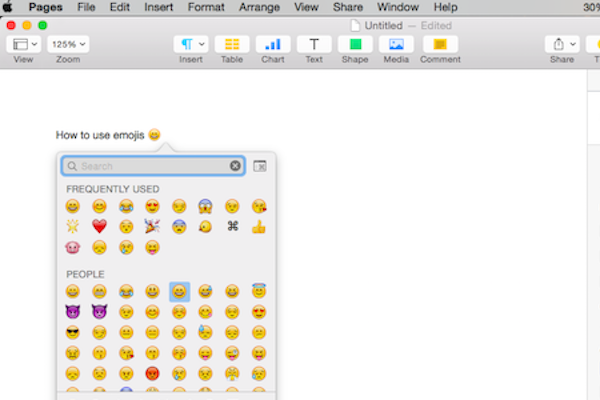Open the Share menu in menu bar
The height and width of the screenshot is (400, 600).
point(347,7)
